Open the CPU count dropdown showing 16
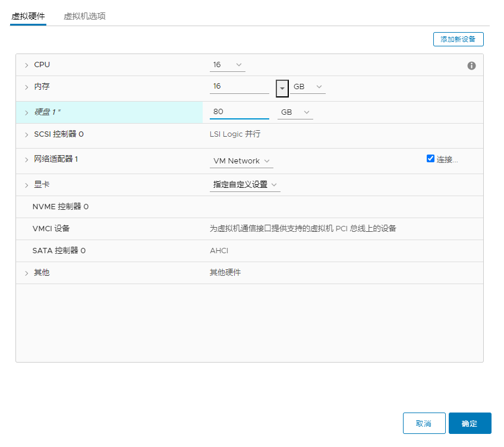This screenshot has width=504, height=447. pos(226,64)
